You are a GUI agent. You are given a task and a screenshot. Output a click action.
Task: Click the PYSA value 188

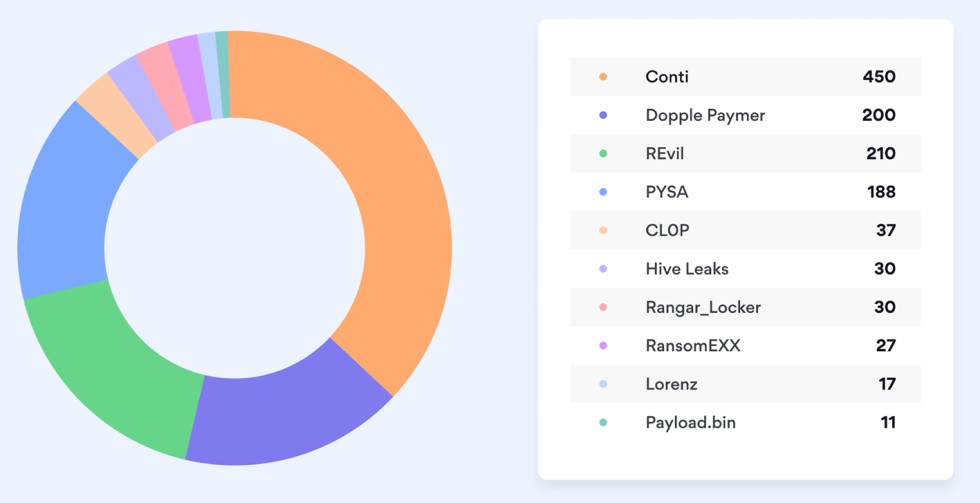coord(881,192)
